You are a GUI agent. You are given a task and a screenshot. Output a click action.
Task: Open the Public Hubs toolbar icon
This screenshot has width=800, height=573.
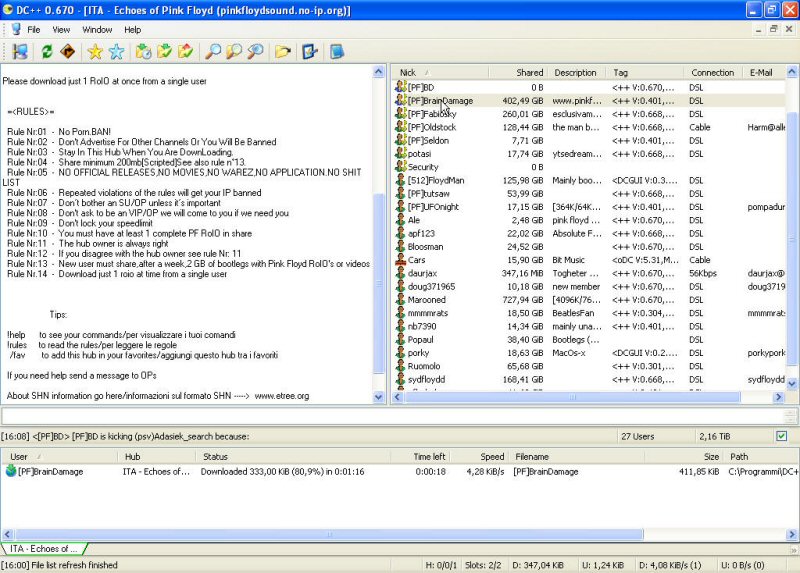pyautogui.click(x=20, y=51)
